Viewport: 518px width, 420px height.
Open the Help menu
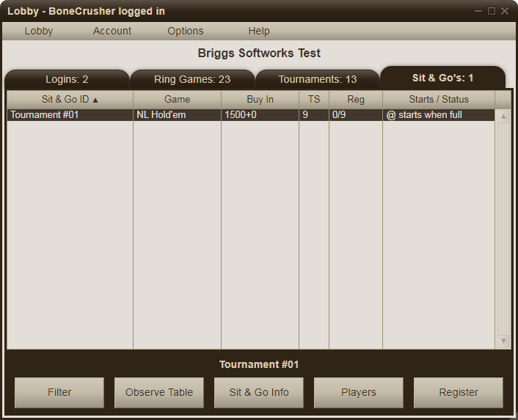(259, 31)
